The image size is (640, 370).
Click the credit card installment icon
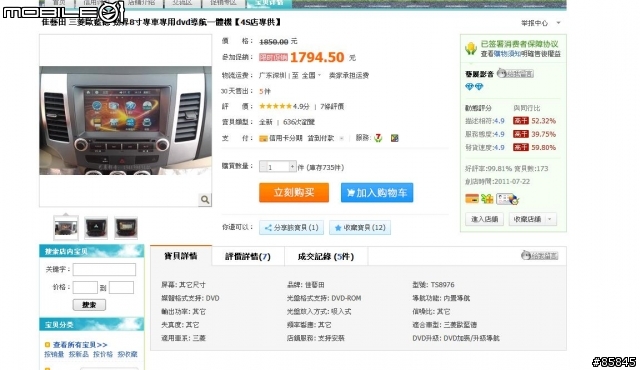[x=263, y=138]
